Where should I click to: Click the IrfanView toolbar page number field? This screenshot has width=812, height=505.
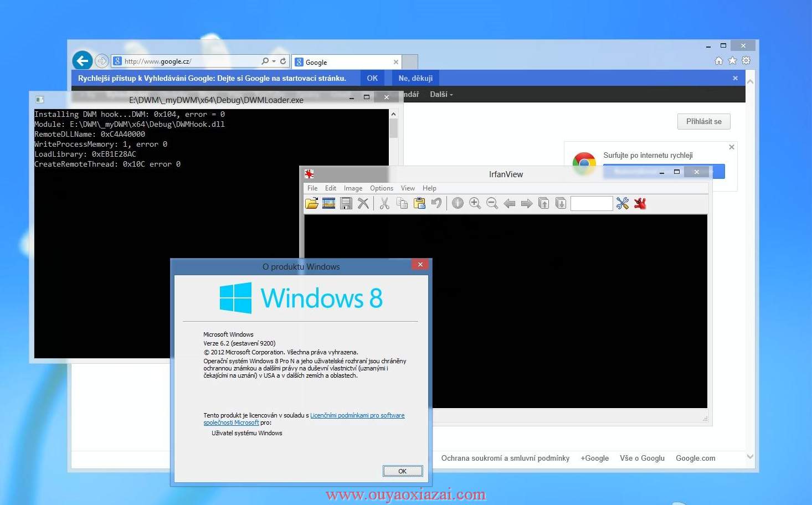592,203
